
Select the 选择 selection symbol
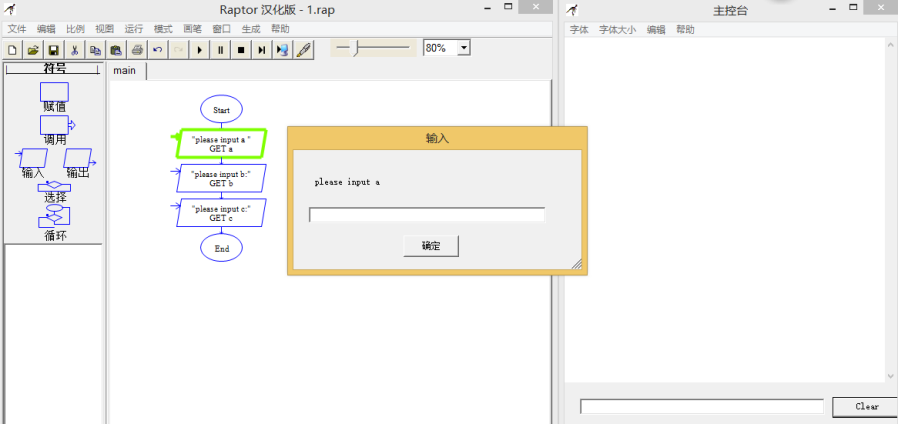tap(55, 192)
